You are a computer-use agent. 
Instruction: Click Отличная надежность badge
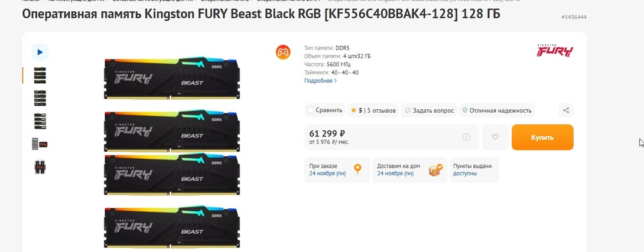click(x=497, y=110)
